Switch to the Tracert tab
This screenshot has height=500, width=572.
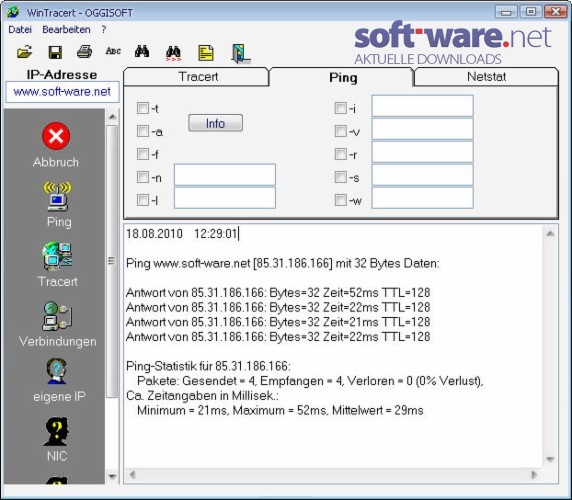197,77
